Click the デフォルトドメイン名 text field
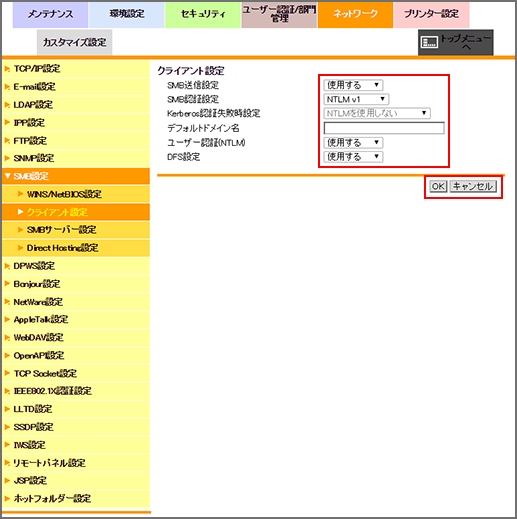 pos(384,128)
